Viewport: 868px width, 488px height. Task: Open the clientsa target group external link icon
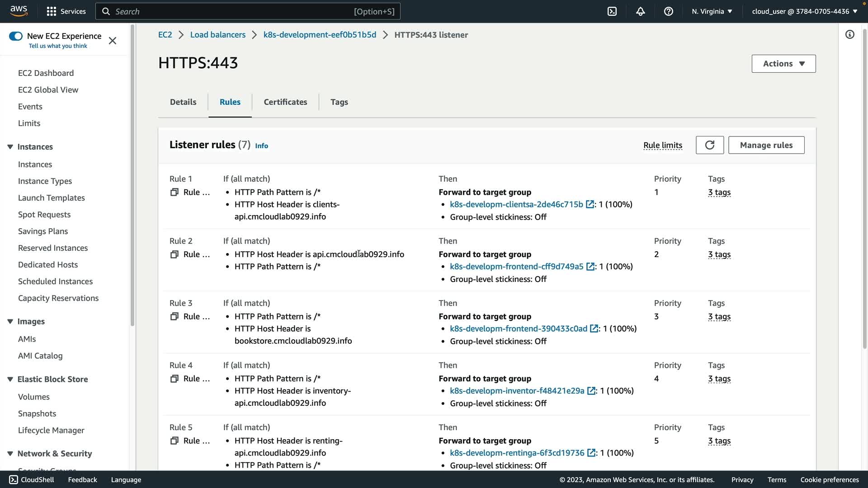(590, 204)
